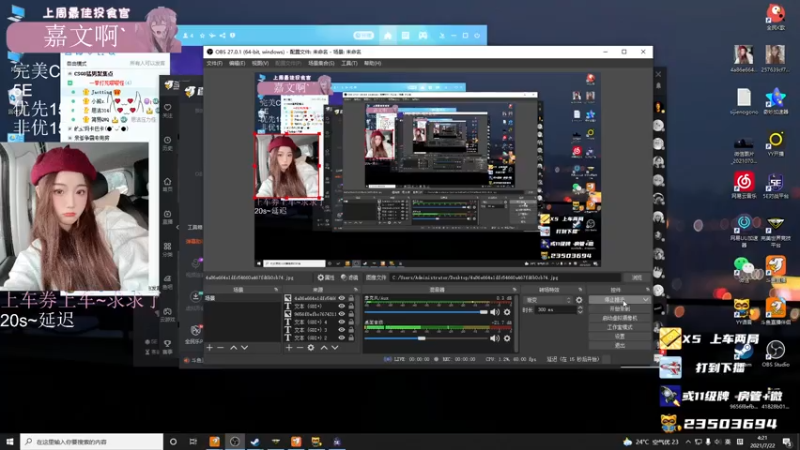The height and width of the screenshot is (450, 800).
Task: Open source properties gear in sources toolbar
Action: coord(311,347)
